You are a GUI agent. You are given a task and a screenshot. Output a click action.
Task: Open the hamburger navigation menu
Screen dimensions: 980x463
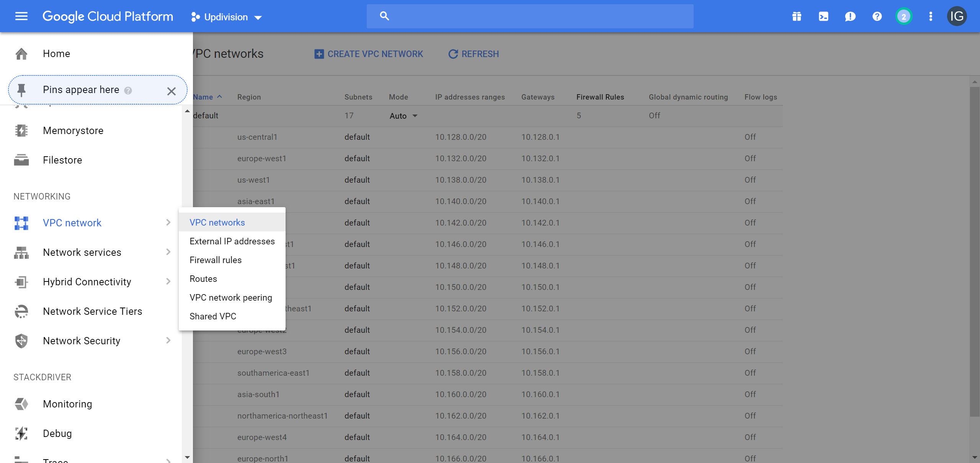pos(21,16)
